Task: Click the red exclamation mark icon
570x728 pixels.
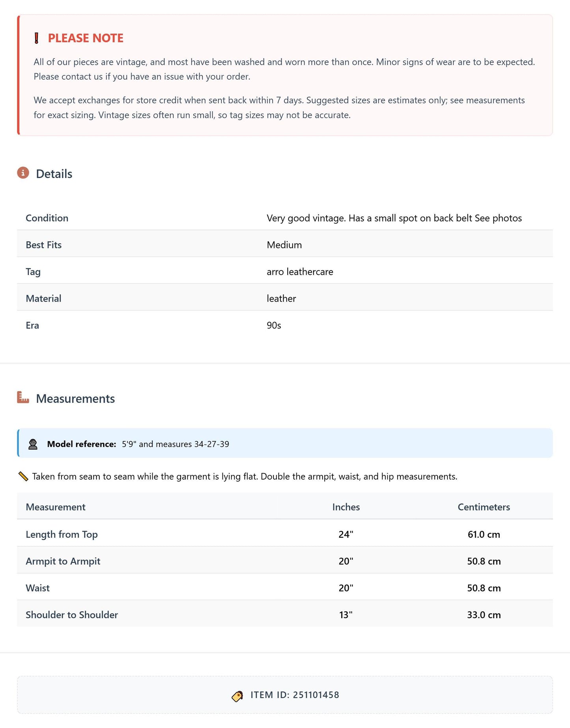Action: click(37, 38)
